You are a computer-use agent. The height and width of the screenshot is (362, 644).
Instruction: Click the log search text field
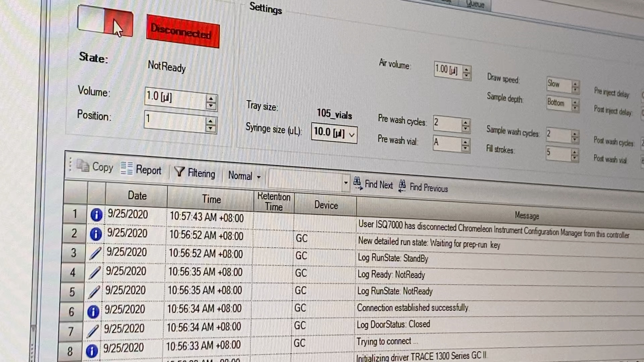(305, 180)
